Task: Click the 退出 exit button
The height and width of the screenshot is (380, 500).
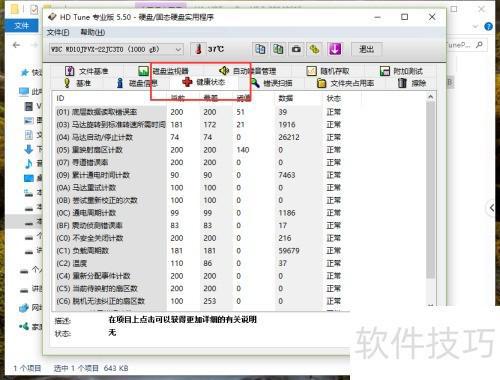Action: click(x=367, y=49)
